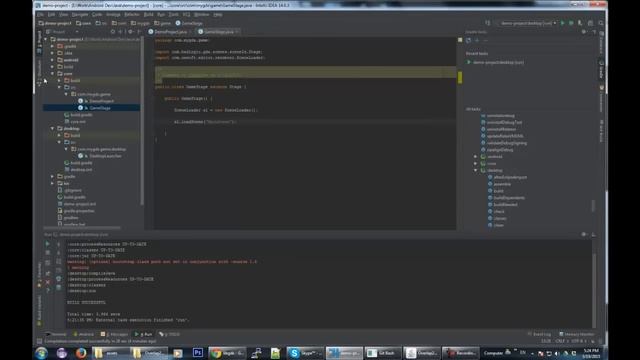
Task: Collapse the com.mygdx.game package
Action: click(66, 94)
